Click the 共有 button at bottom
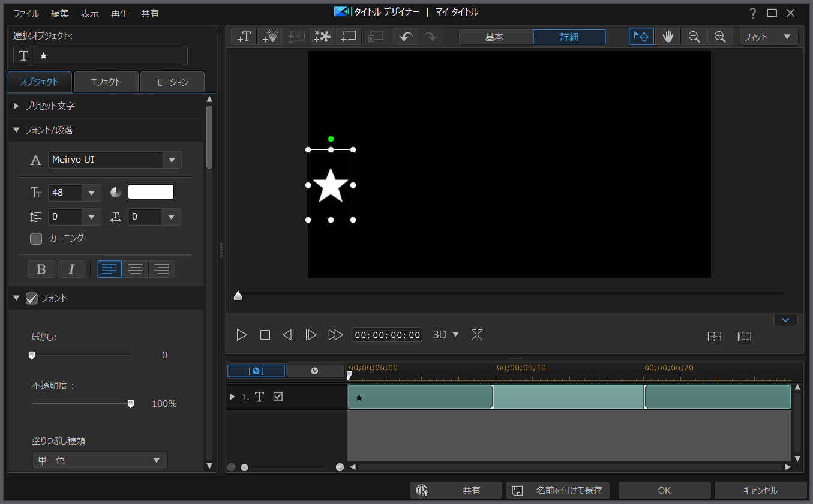Image resolution: width=813 pixels, height=504 pixels. (x=456, y=490)
